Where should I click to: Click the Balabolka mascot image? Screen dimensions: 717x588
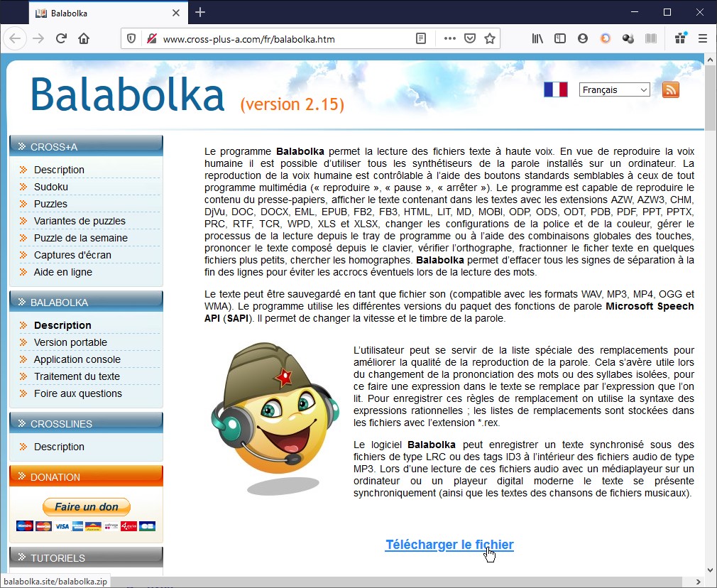(x=275, y=418)
